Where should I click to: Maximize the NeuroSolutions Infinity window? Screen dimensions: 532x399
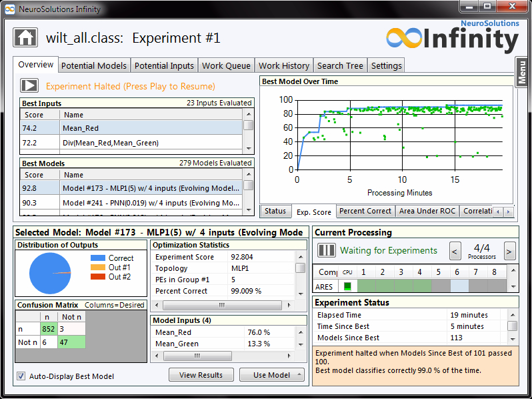(x=487, y=7)
